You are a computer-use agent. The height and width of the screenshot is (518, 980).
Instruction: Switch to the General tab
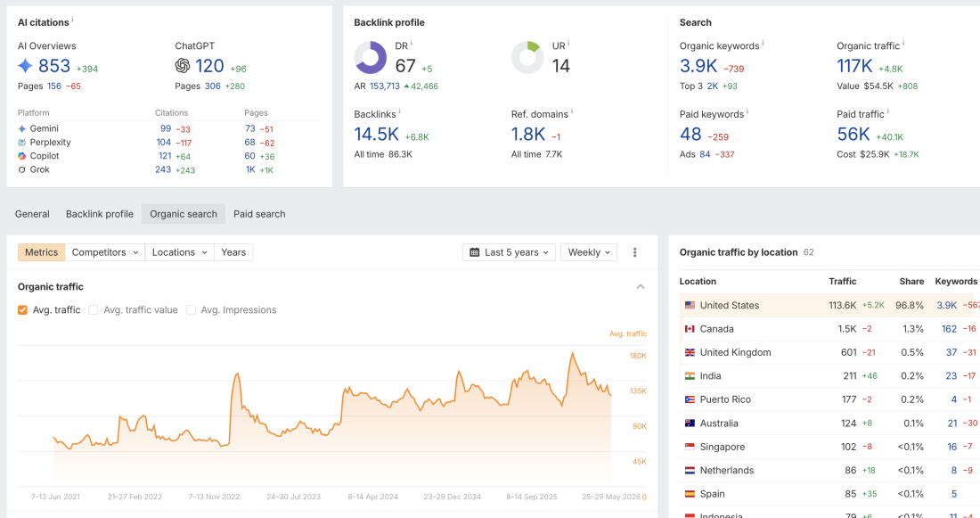pos(32,214)
